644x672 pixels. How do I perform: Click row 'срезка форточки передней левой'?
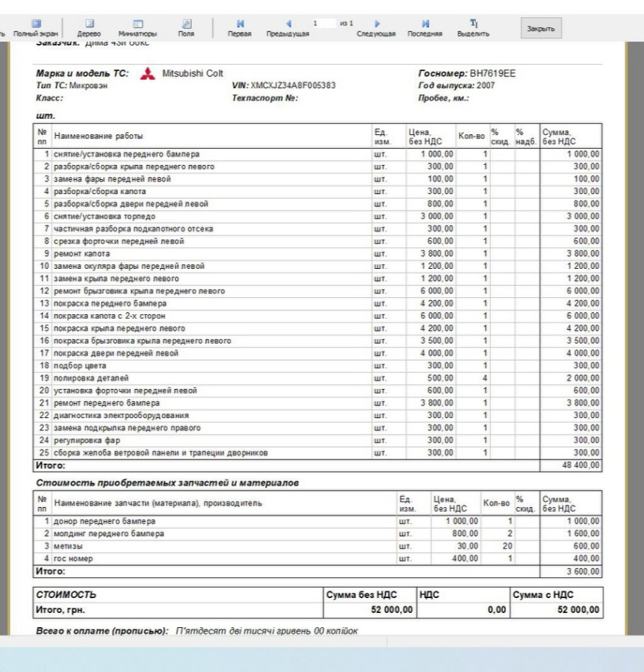317,241
